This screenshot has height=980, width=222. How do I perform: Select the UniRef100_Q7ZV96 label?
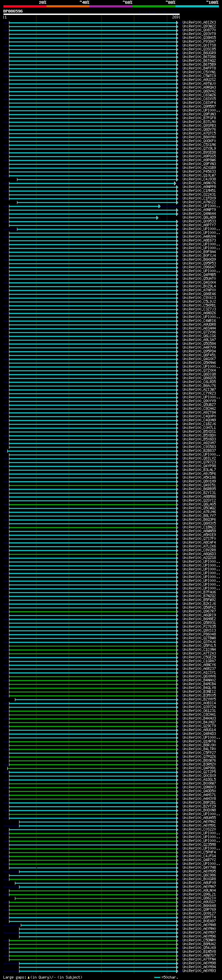coord(199,332)
